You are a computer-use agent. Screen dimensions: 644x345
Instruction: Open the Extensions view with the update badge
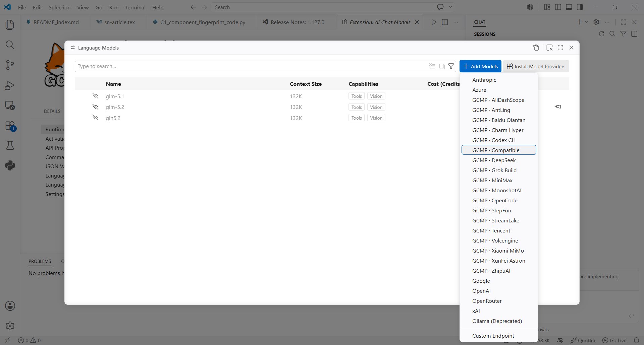[x=10, y=126]
